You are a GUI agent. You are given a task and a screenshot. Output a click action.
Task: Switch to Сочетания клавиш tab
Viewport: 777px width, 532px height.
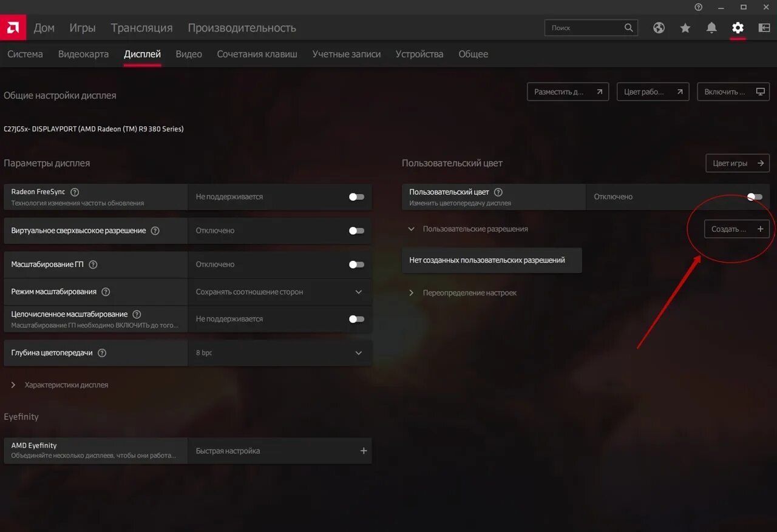(257, 54)
